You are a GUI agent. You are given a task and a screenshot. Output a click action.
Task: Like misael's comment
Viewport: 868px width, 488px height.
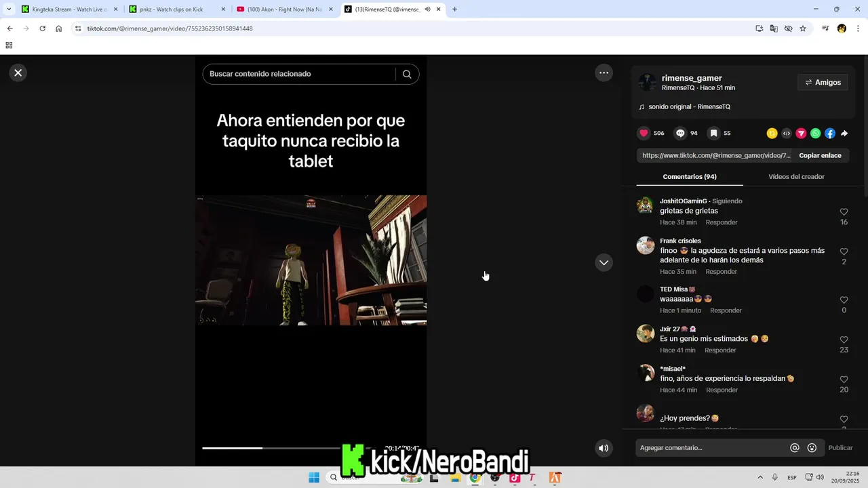point(844,380)
